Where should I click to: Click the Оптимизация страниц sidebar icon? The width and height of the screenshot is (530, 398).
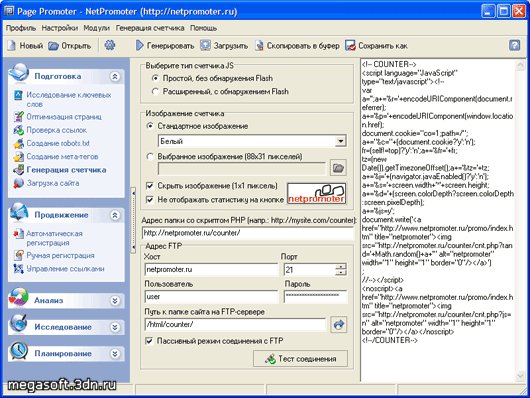[19, 117]
